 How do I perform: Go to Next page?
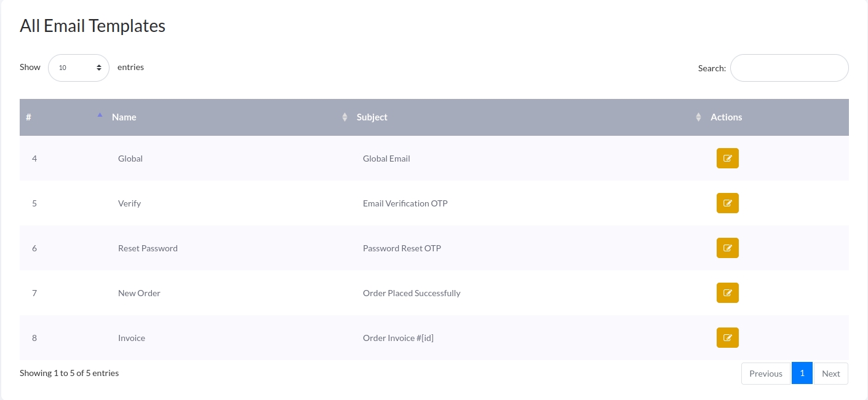coord(830,374)
